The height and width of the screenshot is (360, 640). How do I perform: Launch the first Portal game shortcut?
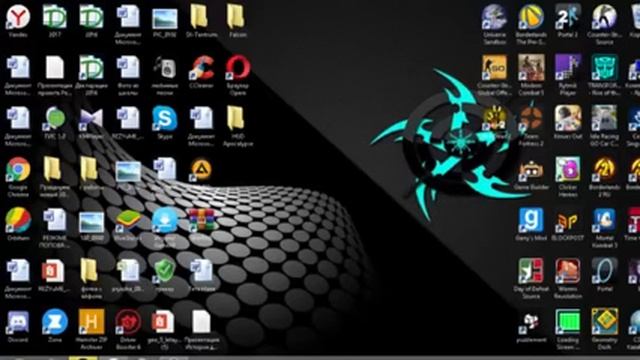click(x=604, y=271)
